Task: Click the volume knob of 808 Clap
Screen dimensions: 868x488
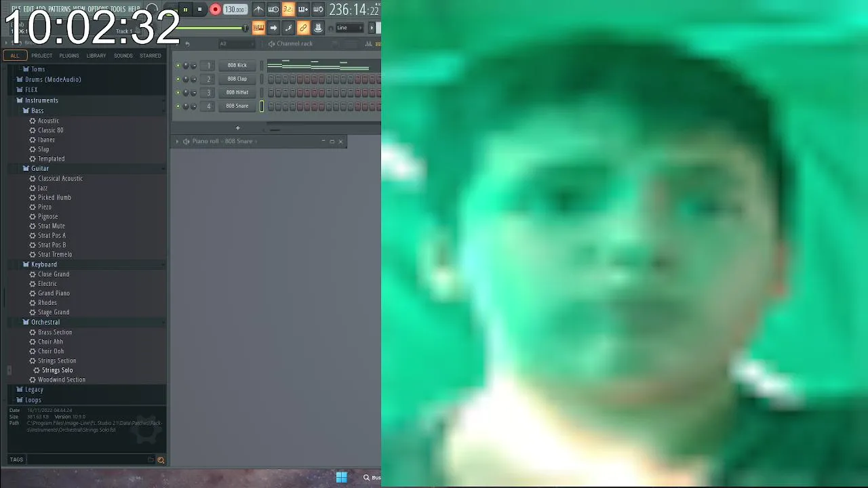Action: click(193, 79)
